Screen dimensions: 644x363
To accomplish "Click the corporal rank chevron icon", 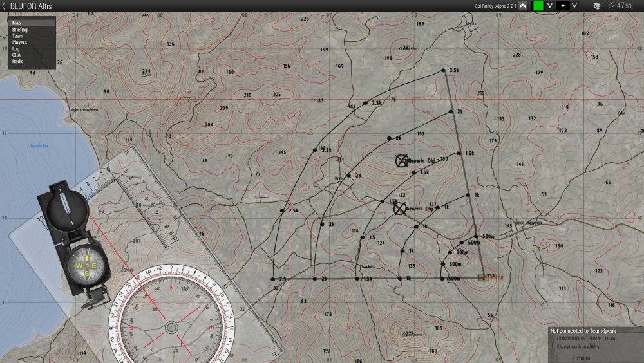I will pyautogui.click(x=522, y=6).
